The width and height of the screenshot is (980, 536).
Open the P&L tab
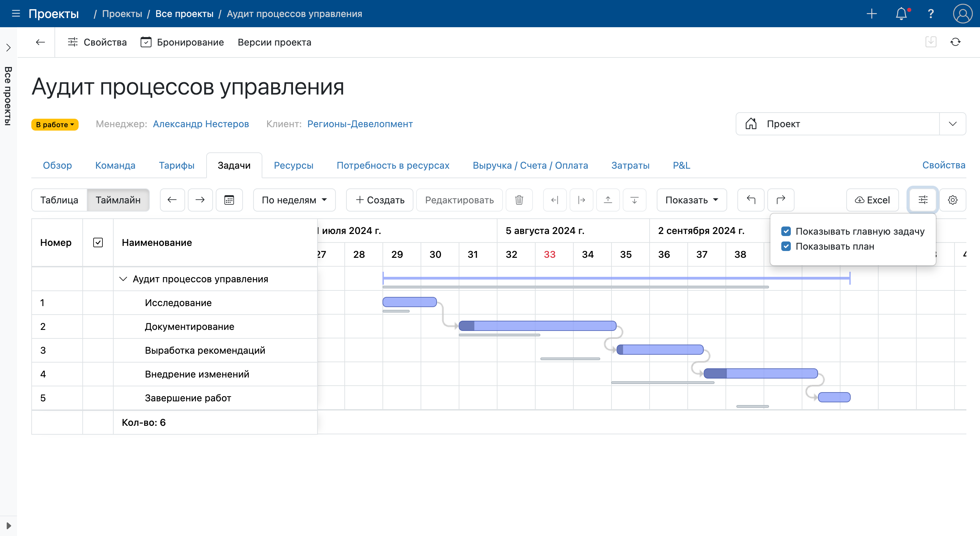(x=681, y=165)
